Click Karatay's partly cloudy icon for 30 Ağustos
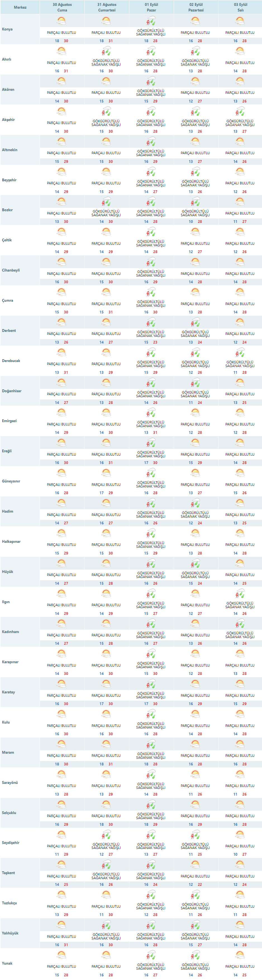 [x=61, y=684]
